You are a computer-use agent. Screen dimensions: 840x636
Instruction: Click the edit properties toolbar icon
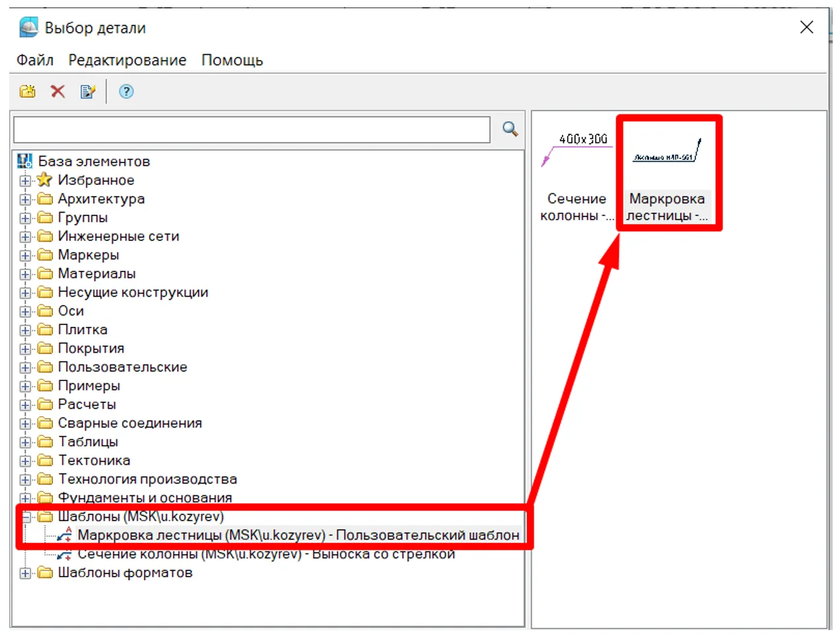[x=88, y=92]
